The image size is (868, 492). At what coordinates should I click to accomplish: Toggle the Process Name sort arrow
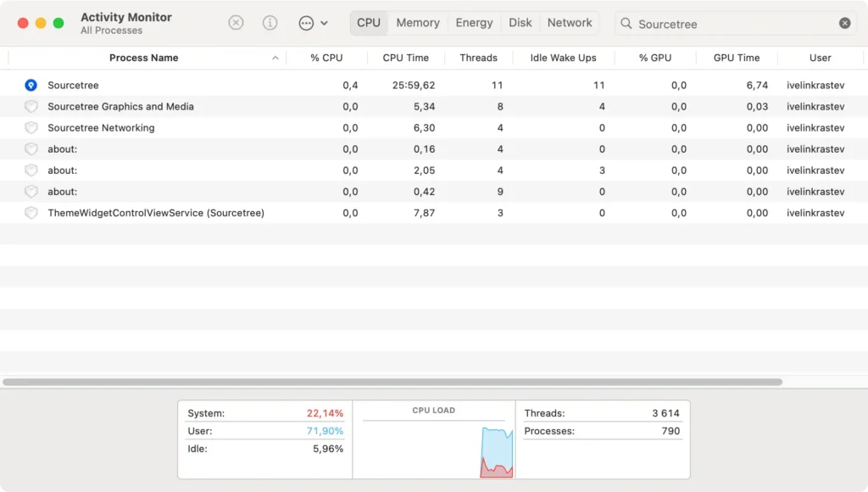(275, 58)
